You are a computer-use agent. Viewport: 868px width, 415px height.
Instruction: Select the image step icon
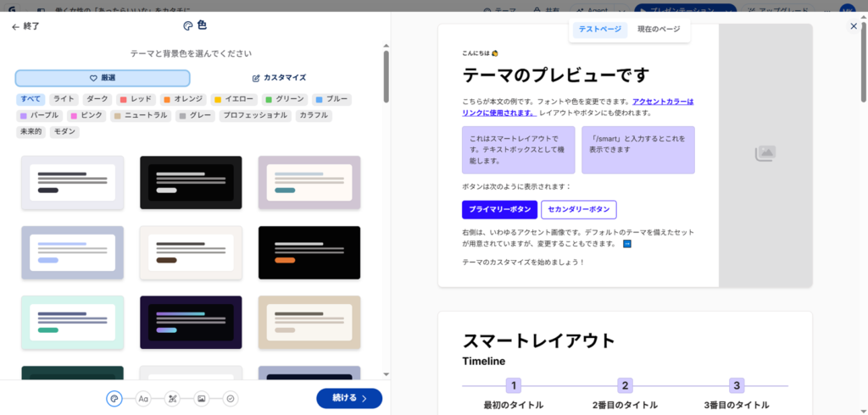(x=201, y=398)
